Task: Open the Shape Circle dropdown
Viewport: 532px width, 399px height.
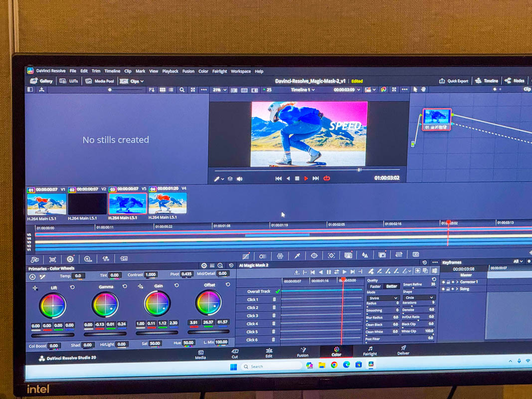Action: (419, 298)
